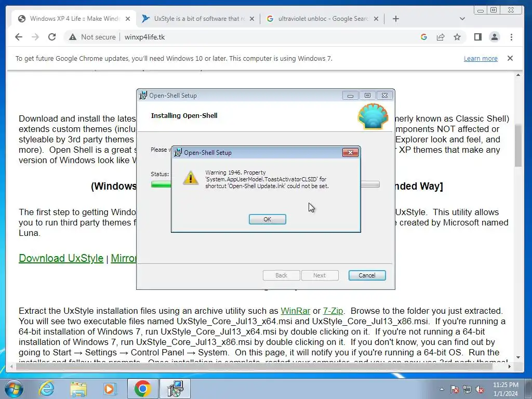Switch to the ultraviolet unbloc Google Search tab
Viewport: 532px width, 399px height.
click(322, 19)
